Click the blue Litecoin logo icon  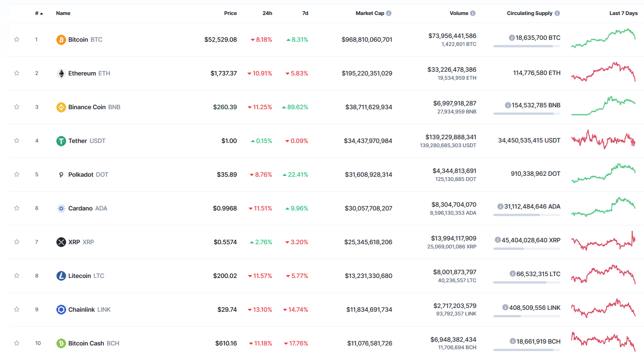click(61, 276)
